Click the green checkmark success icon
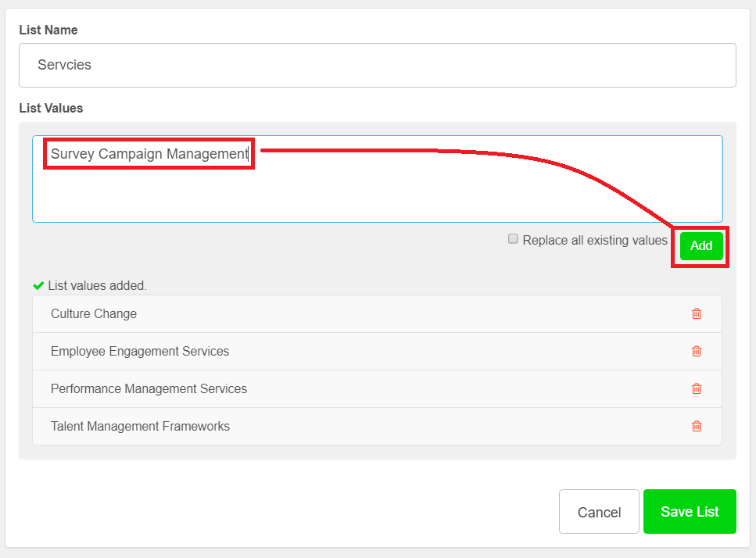The image size is (756, 558). pyautogui.click(x=38, y=286)
